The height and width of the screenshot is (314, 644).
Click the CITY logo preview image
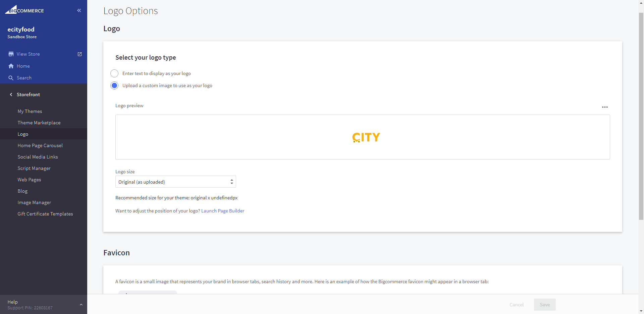point(366,137)
